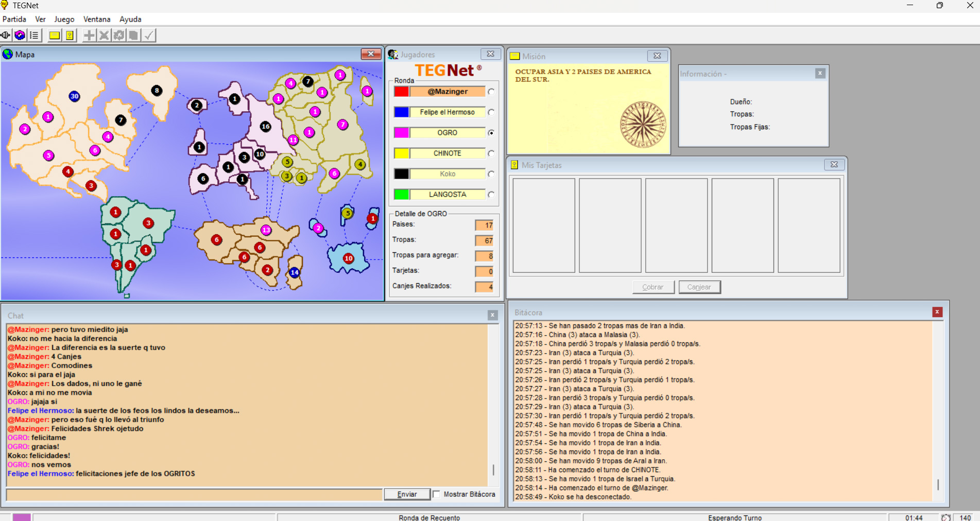Click the checkmark end-turn toolbar icon
980x521 pixels.
(149, 35)
